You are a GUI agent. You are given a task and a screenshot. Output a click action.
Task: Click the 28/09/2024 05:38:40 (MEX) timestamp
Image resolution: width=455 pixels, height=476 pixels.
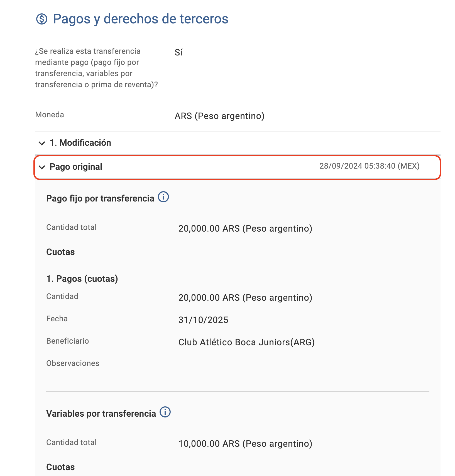pos(370,166)
